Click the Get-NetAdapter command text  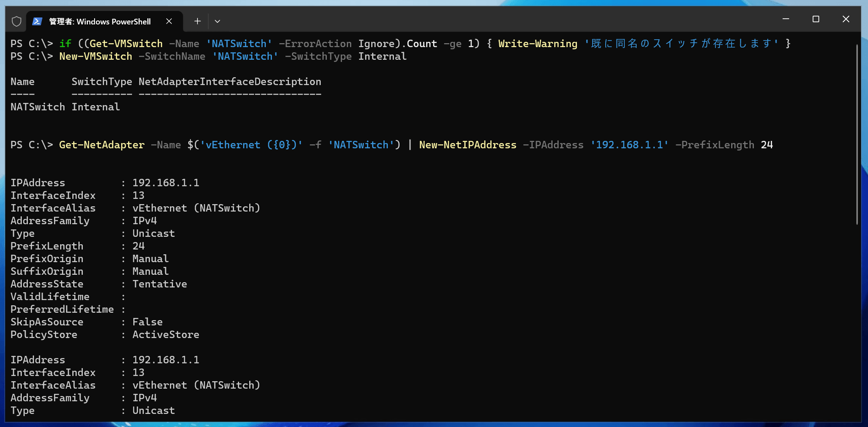(101, 145)
